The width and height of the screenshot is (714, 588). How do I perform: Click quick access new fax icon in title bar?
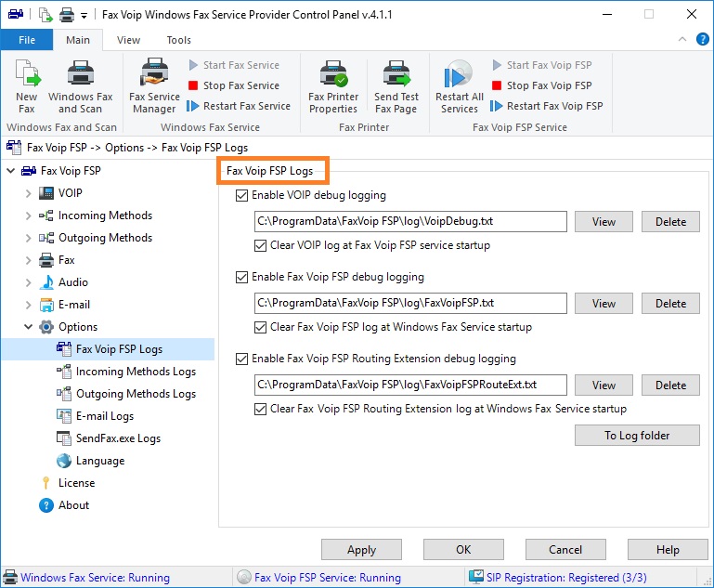(45, 15)
